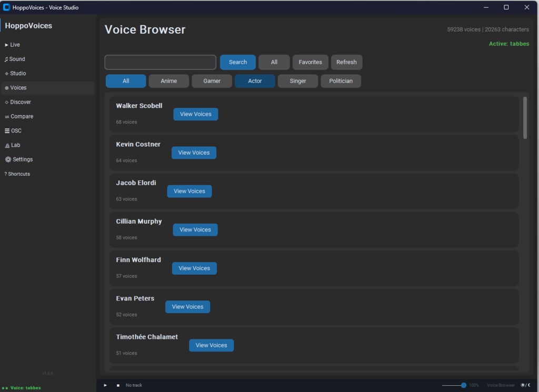Show Favorites voices
This screenshot has width=539, height=392.
tap(311, 62)
